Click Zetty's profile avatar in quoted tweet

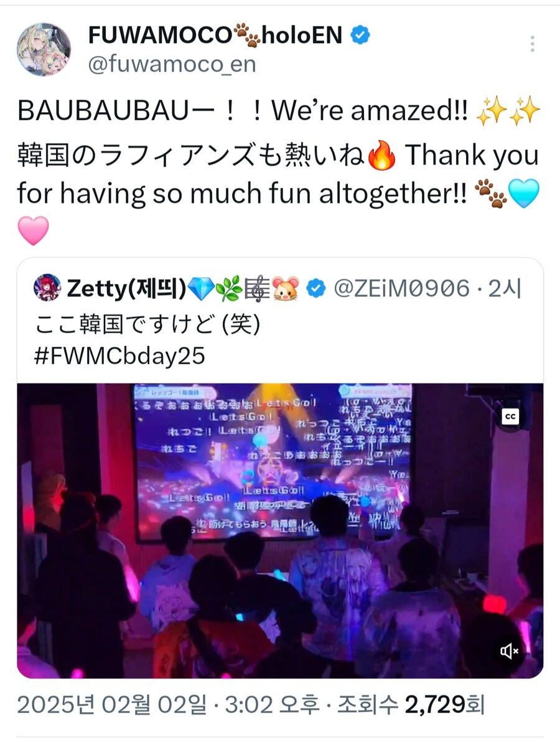click(47, 288)
